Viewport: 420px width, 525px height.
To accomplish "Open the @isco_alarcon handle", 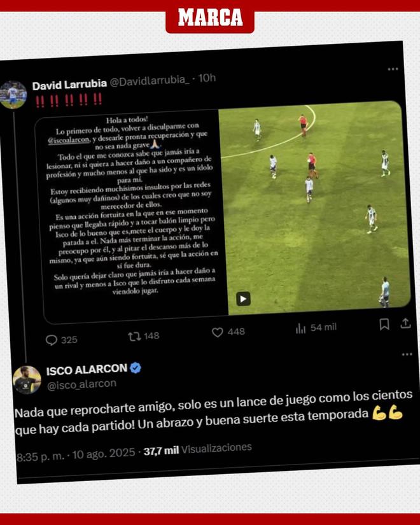I will 81,384.
